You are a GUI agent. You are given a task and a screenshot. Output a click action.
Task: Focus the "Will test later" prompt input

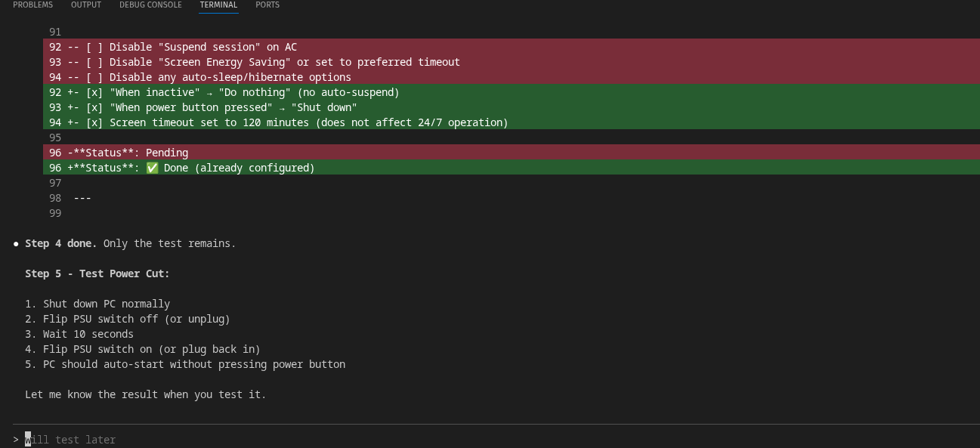pos(70,440)
